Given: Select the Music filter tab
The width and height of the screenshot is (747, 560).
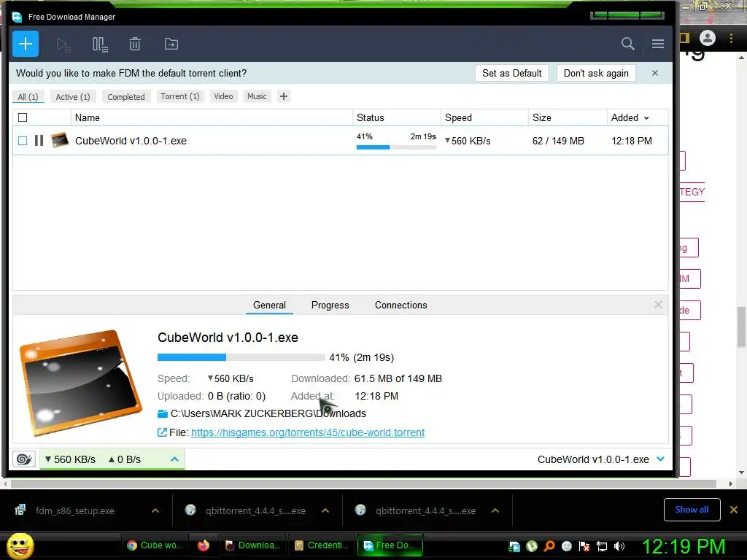Looking at the screenshot, I should 258,96.
